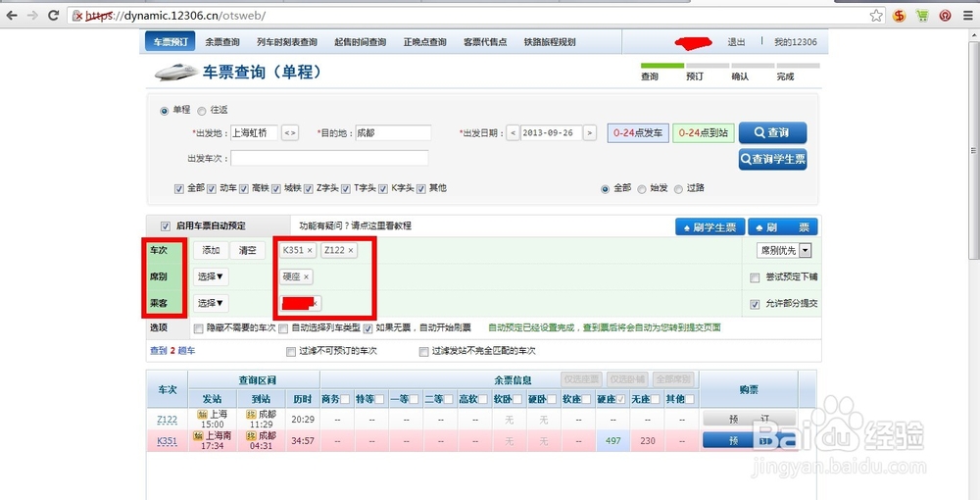Screen dimensions: 980x500
Task: Focus the 出发地 station field
Action: tap(254, 133)
